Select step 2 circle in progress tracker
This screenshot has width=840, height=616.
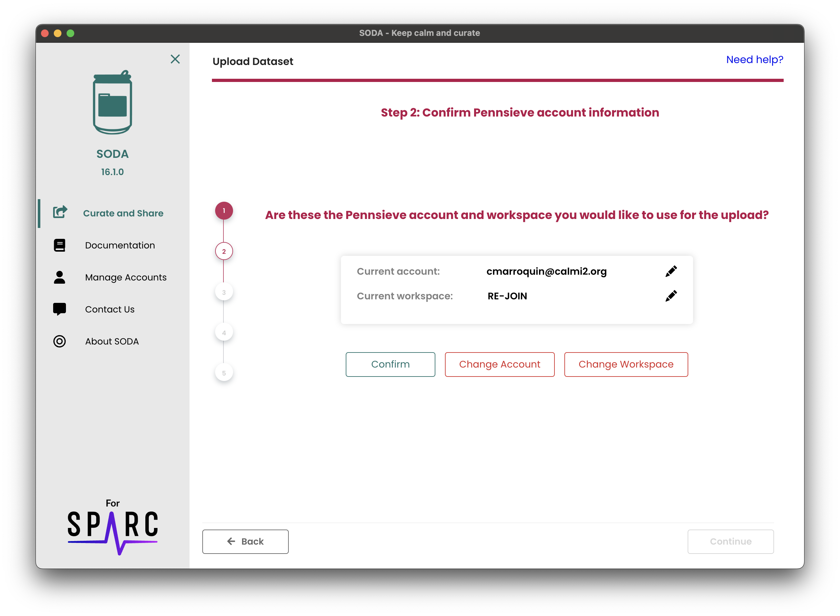point(224,251)
